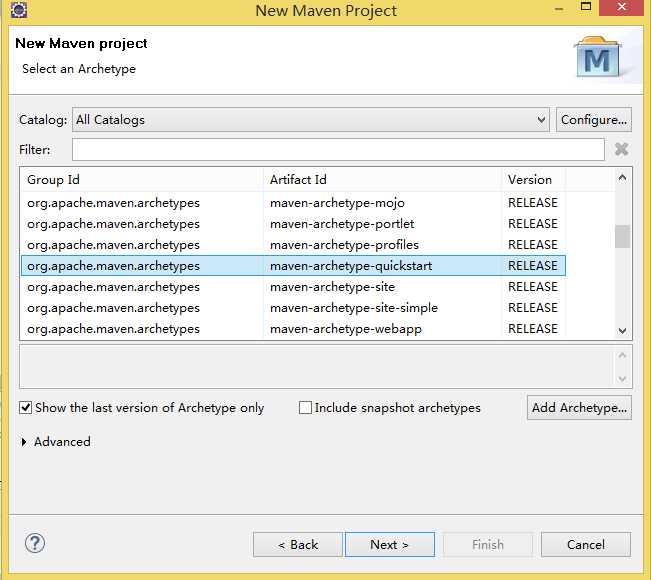Click the Add Archetype... button
Image resolution: width=651 pixels, height=580 pixels.
click(579, 408)
